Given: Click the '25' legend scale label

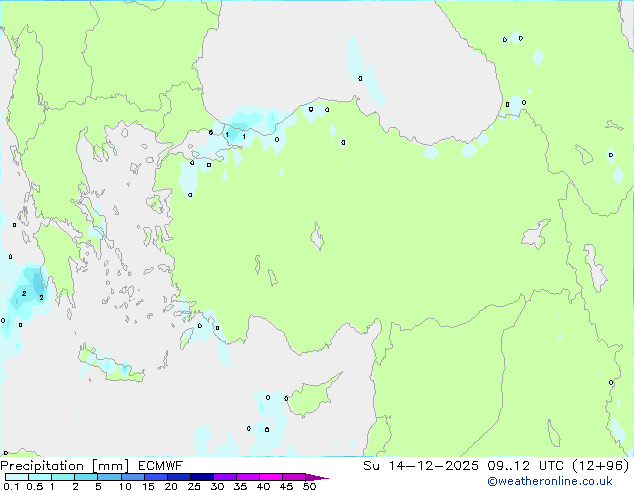Looking at the screenshot, I should tap(194, 486).
